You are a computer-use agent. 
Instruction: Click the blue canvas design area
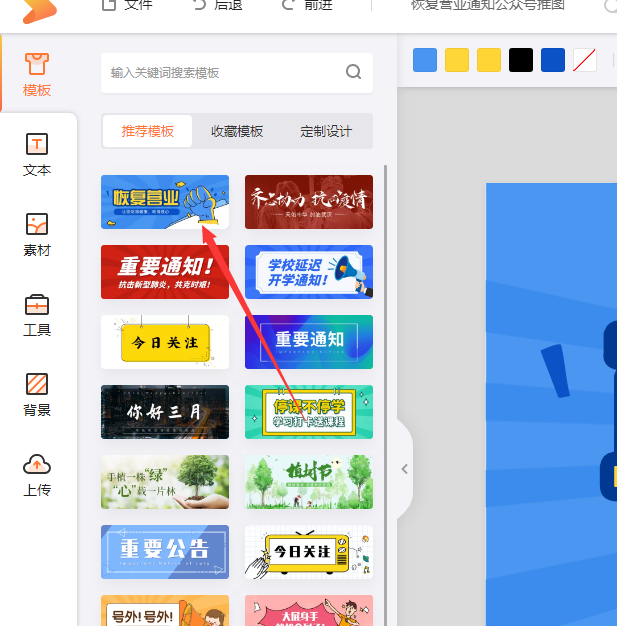coord(551,404)
